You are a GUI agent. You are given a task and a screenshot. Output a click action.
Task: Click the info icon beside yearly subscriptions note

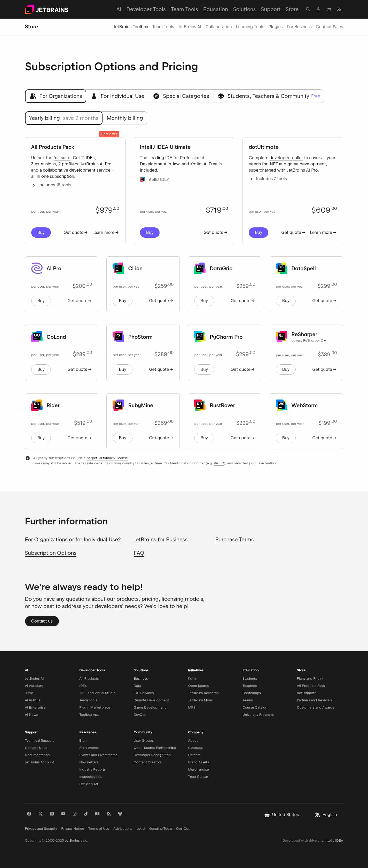28,458
